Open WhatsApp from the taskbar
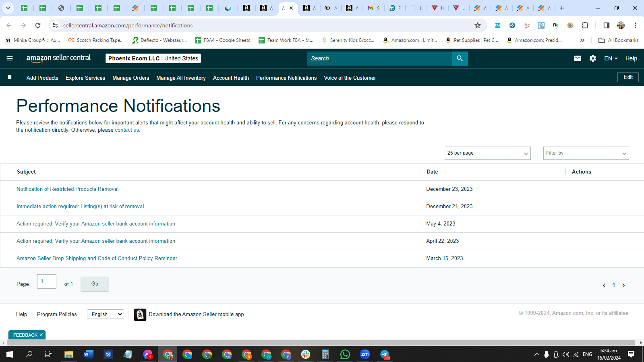Image resolution: width=644 pixels, height=362 pixels. tap(345, 354)
